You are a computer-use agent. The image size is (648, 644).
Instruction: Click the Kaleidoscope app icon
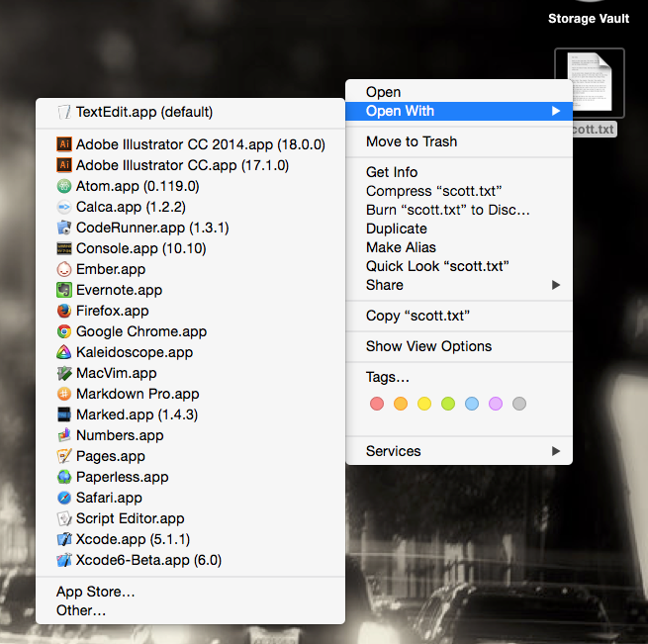[64, 352]
